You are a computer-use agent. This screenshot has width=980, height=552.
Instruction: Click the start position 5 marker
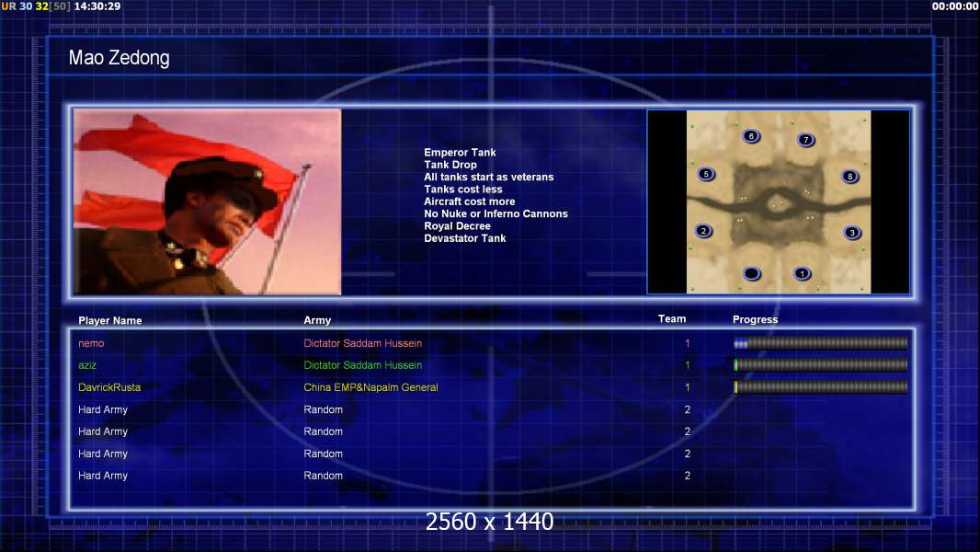(x=706, y=174)
